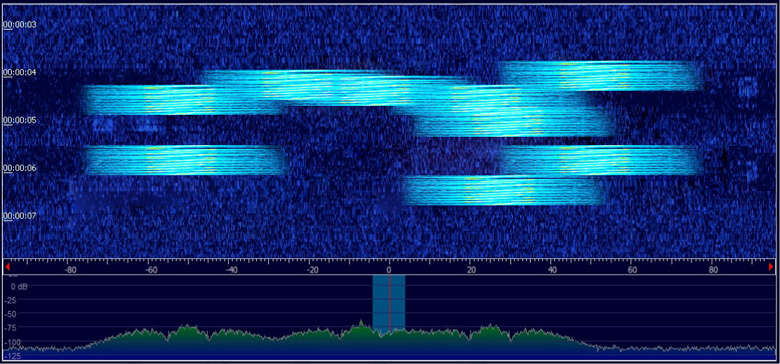Click the -50 level label on the spectrum scale
Image resolution: width=780 pixels, height=364 pixels.
11,314
